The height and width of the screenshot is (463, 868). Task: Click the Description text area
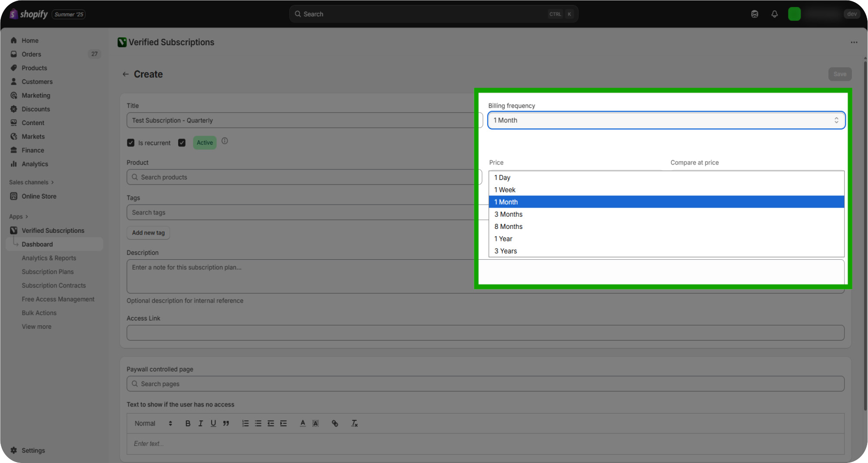(485, 276)
